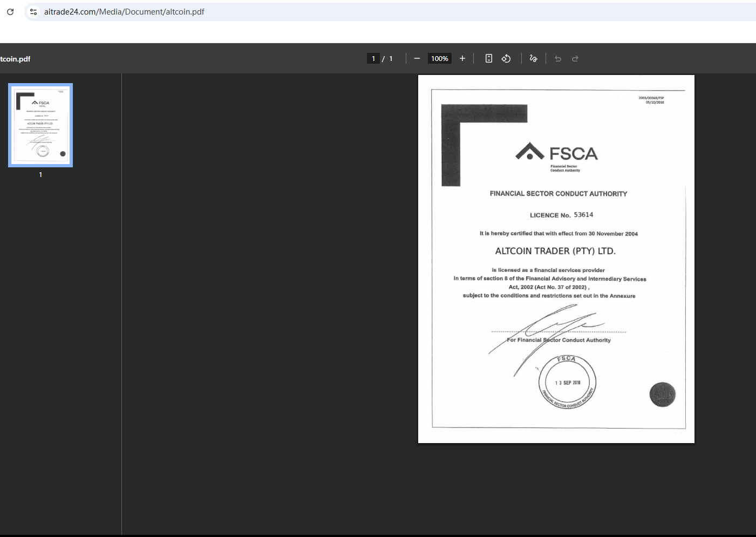Click the round FSCA date stamp
This screenshot has width=756, height=537.
(x=567, y=382)
